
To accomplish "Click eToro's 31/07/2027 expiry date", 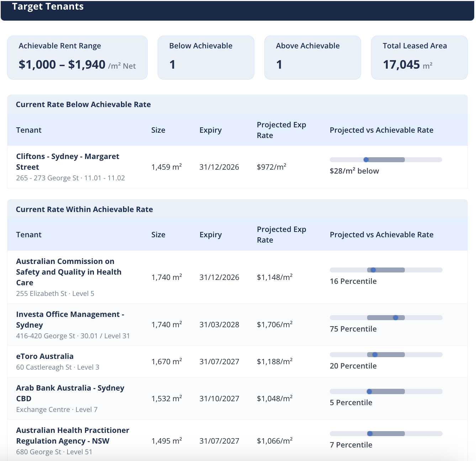I will tap(219, 362).
